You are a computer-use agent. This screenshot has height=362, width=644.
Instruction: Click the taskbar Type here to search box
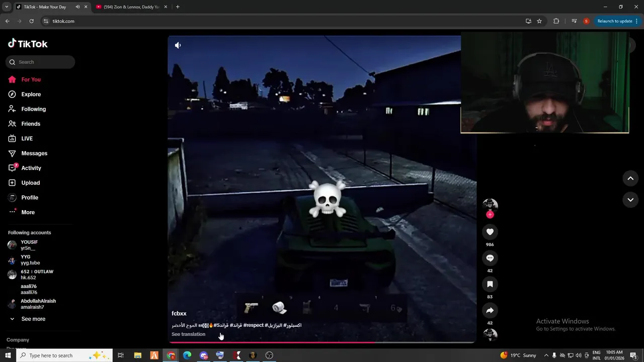(x=65, y=355)
